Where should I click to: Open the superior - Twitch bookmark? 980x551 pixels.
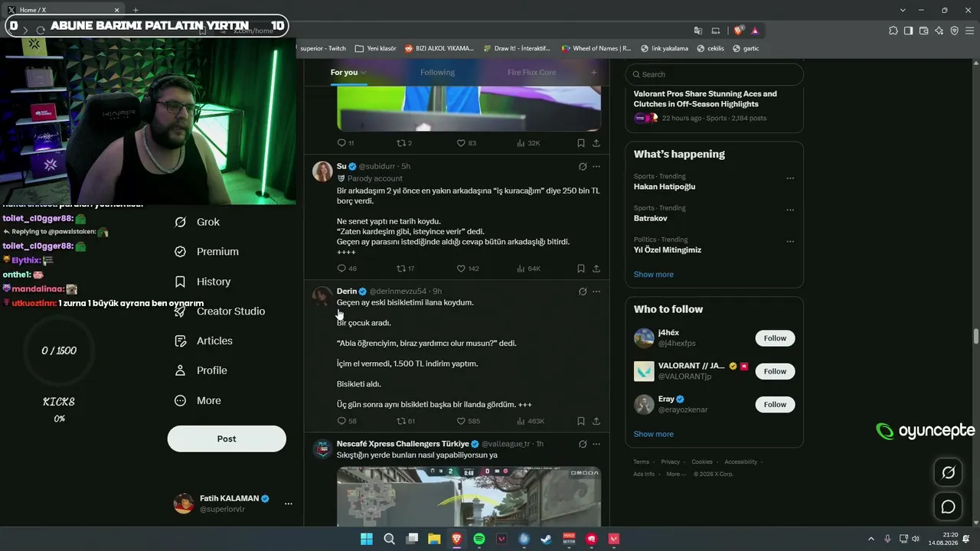click(322, 48)
